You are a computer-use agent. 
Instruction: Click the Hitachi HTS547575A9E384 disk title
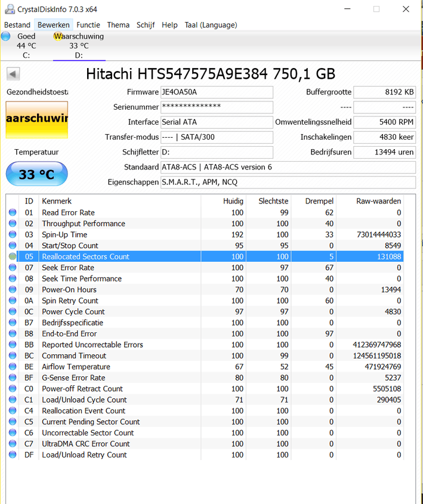[211, 74]
